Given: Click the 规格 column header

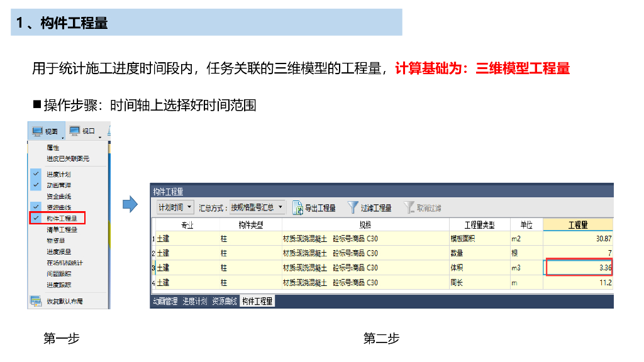Looking at the screenshot, I should (x=365, y=225).
